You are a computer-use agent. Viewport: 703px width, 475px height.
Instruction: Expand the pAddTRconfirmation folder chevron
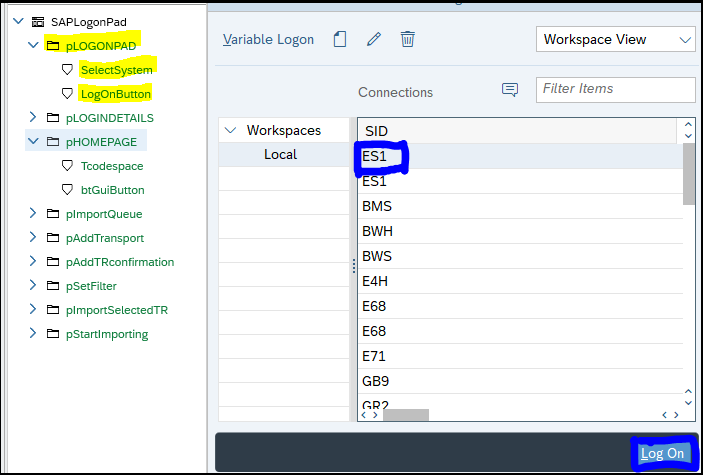(x=33, y=261)
